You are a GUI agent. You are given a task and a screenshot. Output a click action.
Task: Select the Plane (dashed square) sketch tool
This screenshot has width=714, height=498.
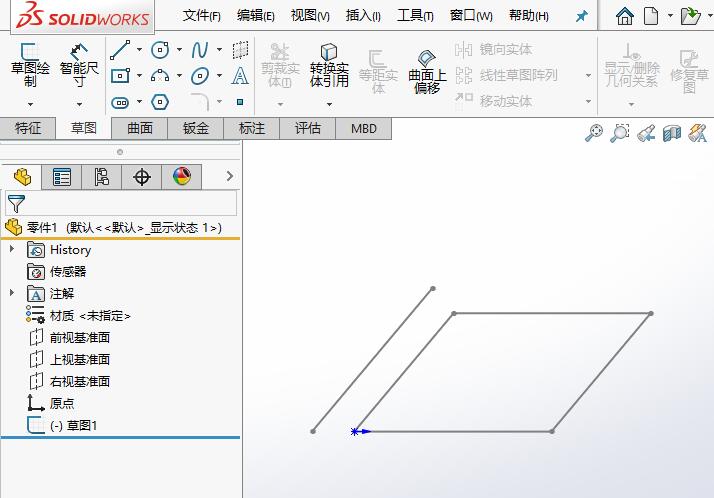pyautogui.click(x=240, y=50)
